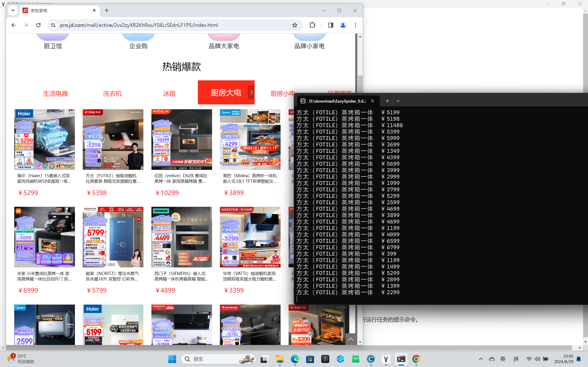Open Chrome tab search dropdown

13,10
